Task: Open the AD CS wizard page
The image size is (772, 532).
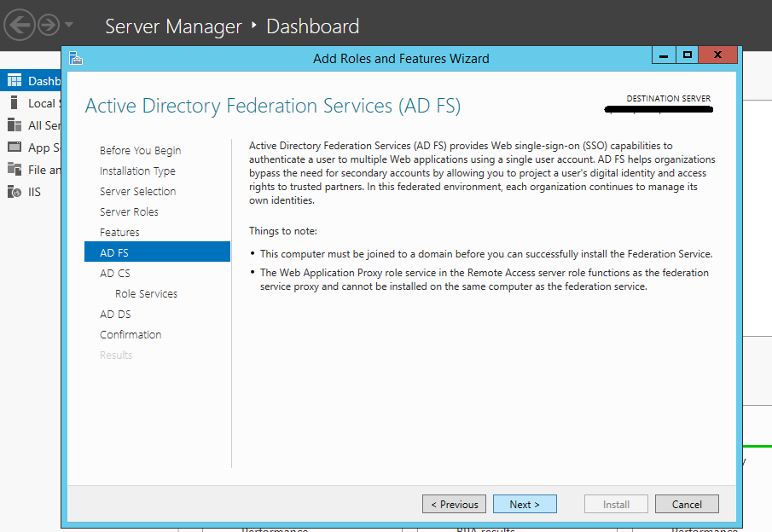Action: [x=115, y=274]
